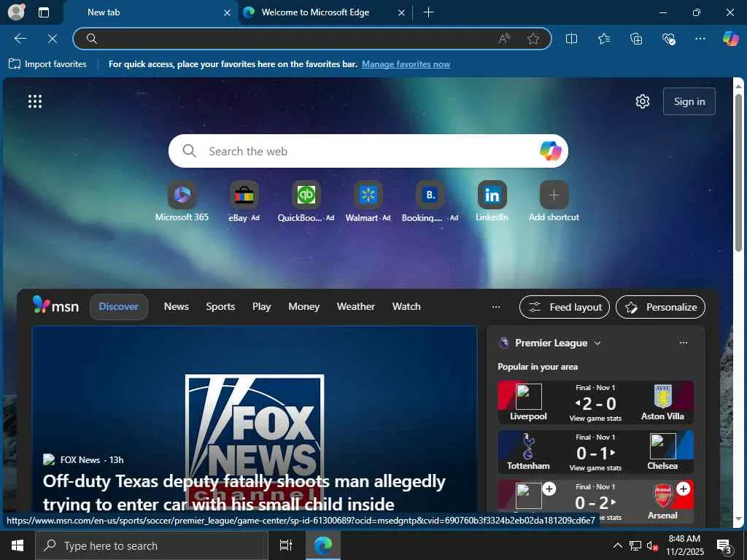
Task: Click the Add shortcut plus tile
Action: [x=554, y=201]
